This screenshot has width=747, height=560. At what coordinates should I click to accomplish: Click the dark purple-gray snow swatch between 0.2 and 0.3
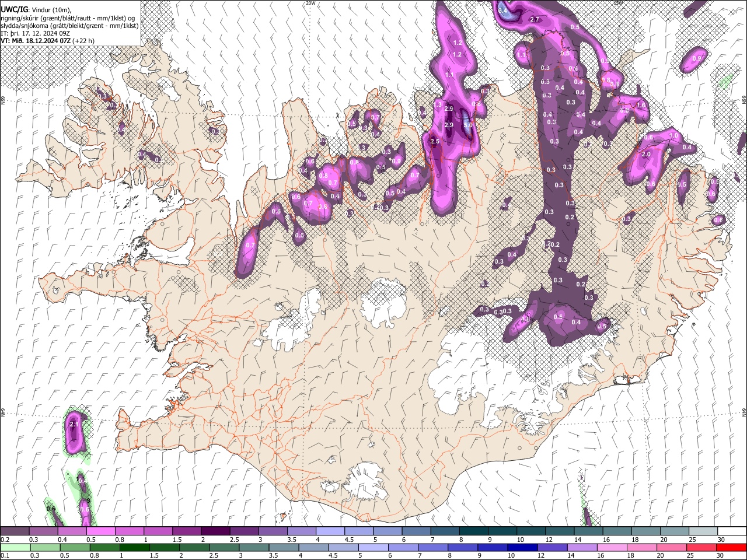(x=15, y=531)
